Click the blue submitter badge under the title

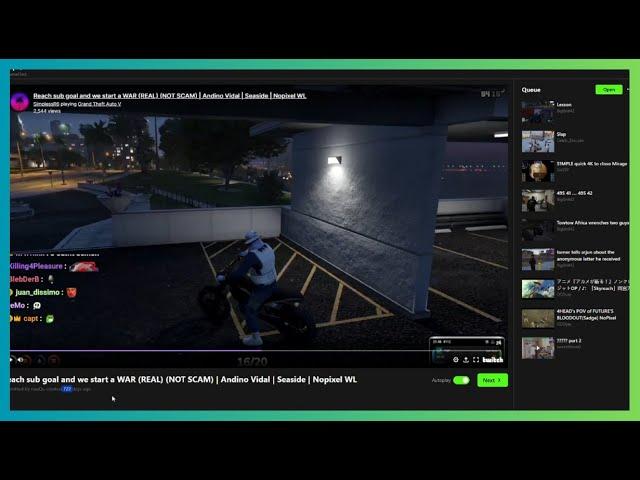point(67,389)
